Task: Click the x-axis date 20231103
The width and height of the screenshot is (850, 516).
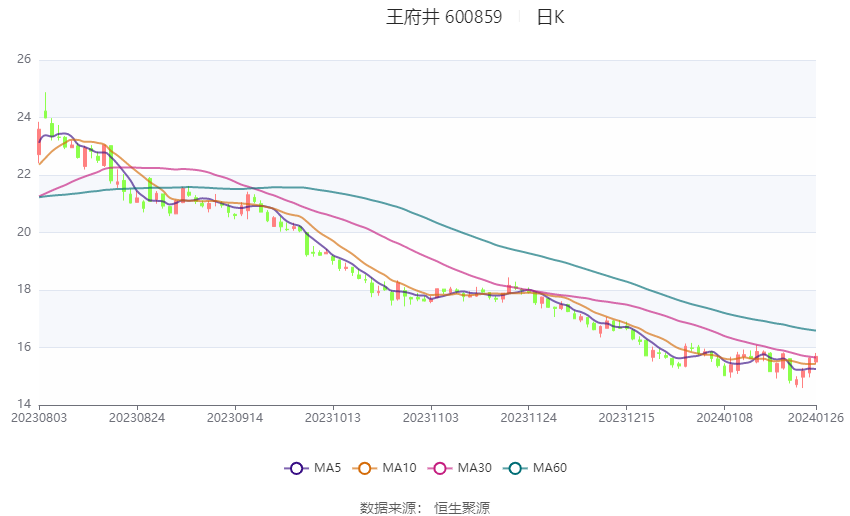Action: tap(430, 418)
